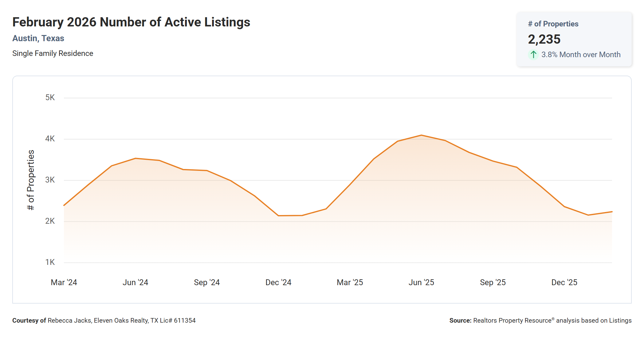The height and width of the screenshot is (338, 644).
Task: Click the 4K y-axis label
Action: [50, 139]
